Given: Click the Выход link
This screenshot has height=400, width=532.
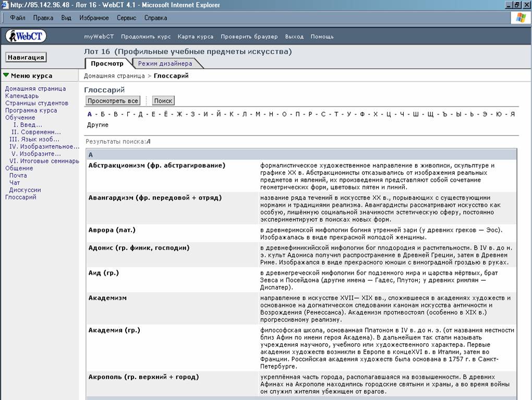Looking at the screenshot, I should pos(294,37).
